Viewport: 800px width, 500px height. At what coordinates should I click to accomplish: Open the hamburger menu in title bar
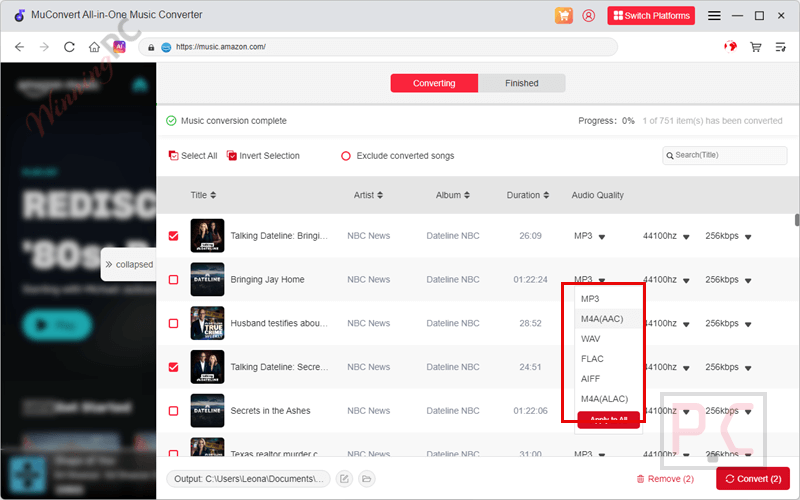click(714, 15)
